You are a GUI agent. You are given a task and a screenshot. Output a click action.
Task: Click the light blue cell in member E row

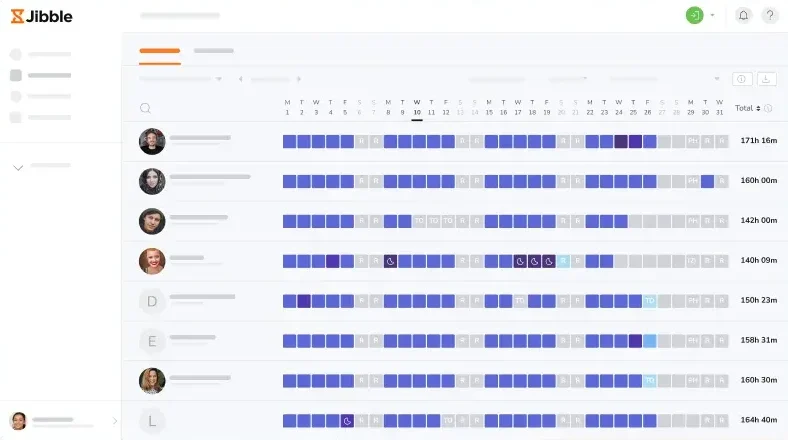(x=649, y=341)
